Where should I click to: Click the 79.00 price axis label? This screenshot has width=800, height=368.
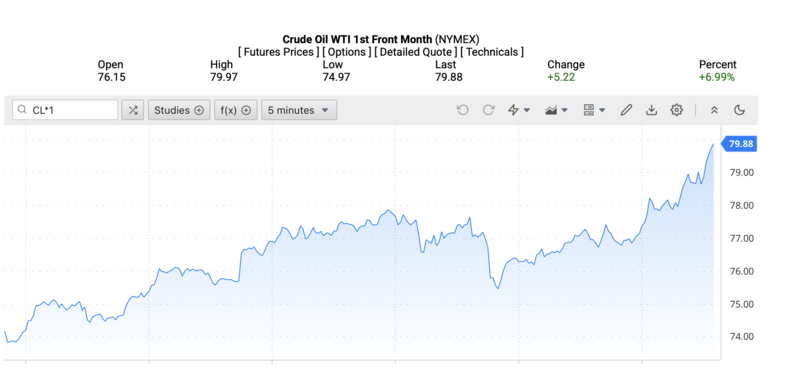[x=741, y=173]
